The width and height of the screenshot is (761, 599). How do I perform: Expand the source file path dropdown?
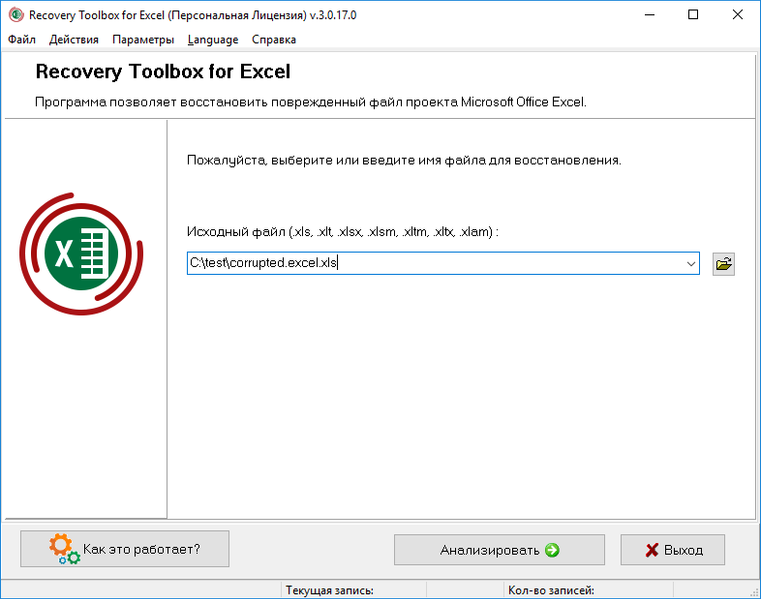(x=691, y=264)
